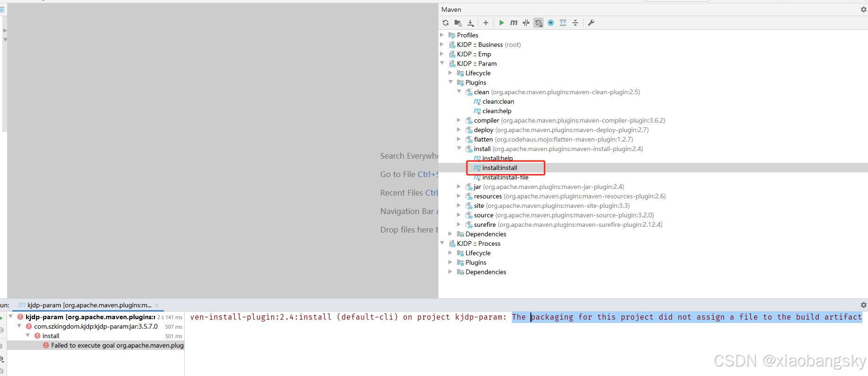Open Run panel gear settings

(863, 305)
